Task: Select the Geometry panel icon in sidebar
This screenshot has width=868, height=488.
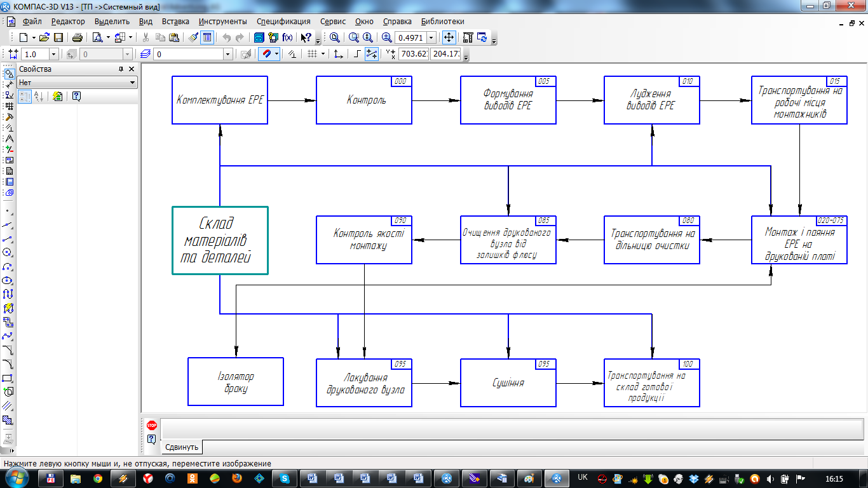Action: (x=9, y=74)
